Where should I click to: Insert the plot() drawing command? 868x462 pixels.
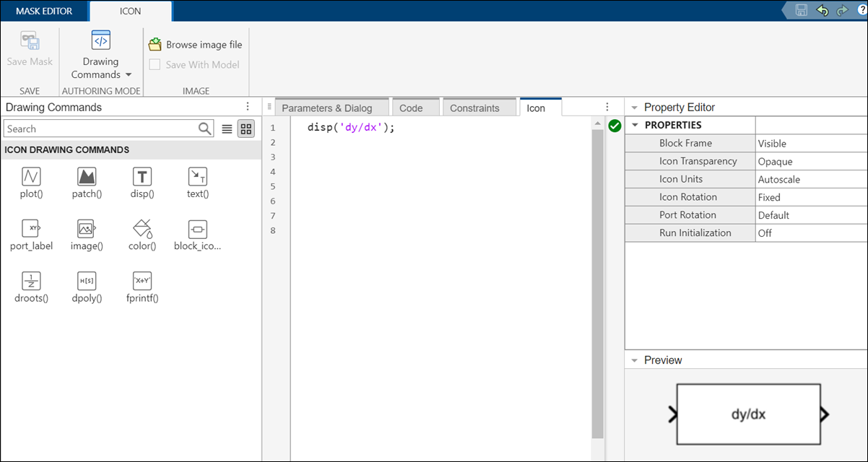coord(31,183)
